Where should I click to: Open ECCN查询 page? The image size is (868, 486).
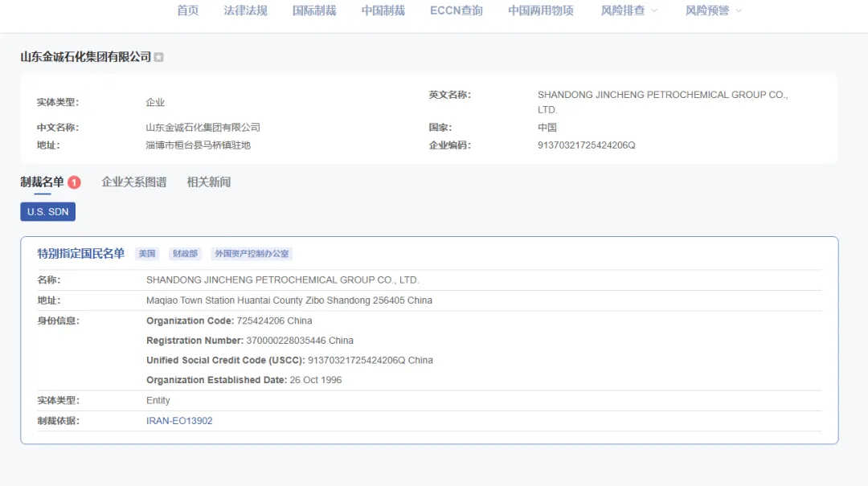pyautogui.click(x=457, y=10)
